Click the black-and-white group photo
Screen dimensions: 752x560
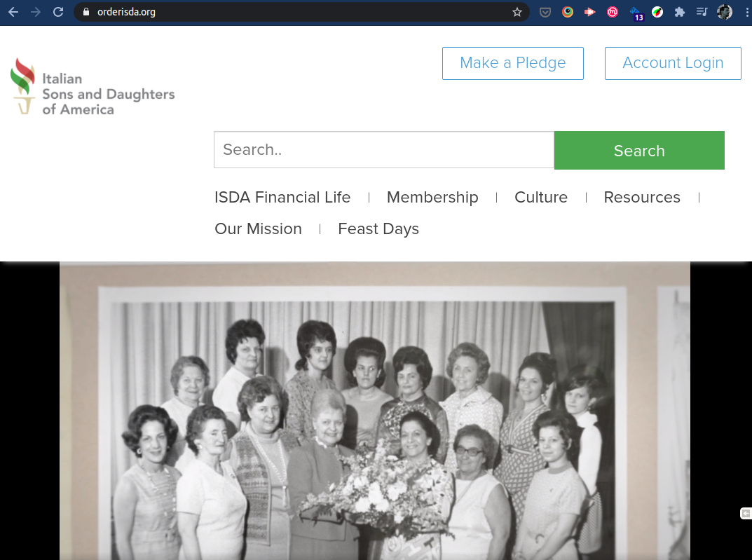point(374,411)
